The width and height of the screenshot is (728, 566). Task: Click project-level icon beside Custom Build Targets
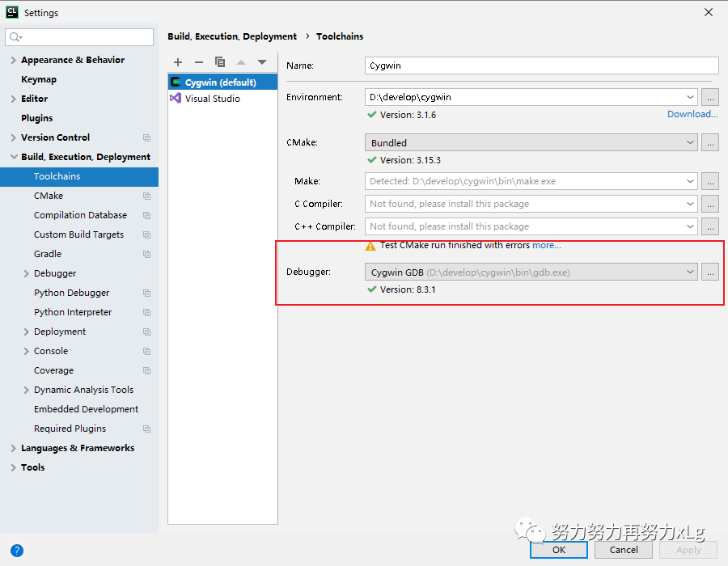pyautogui.click(x=146, y=235)
